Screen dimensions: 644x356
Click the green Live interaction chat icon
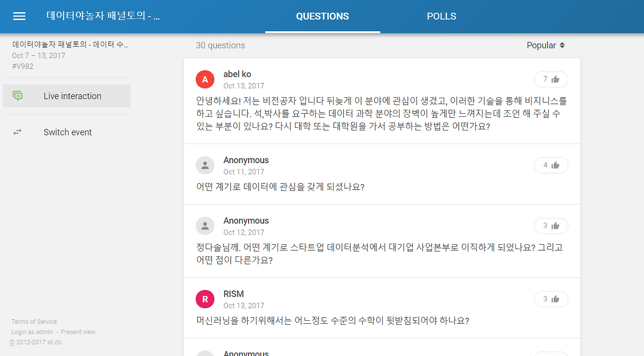18,96
